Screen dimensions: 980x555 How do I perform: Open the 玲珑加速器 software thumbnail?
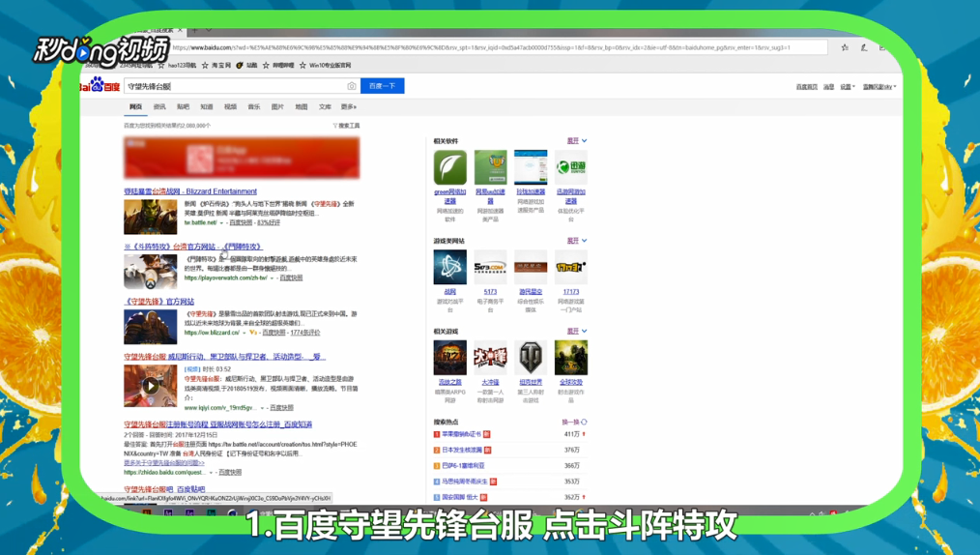[531, 167]
